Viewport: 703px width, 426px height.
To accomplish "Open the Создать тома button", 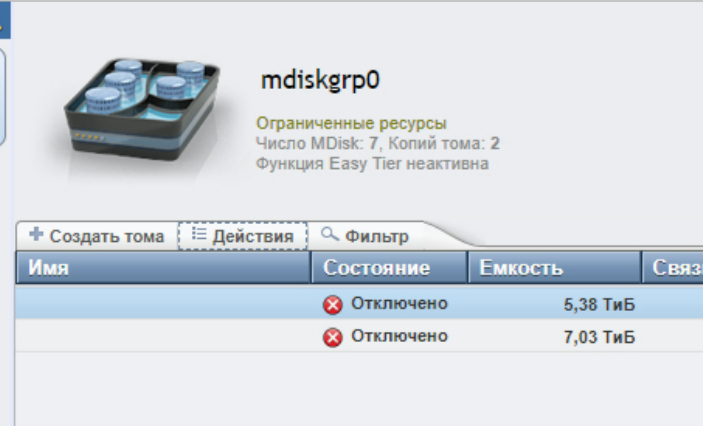I will [97, 236].
